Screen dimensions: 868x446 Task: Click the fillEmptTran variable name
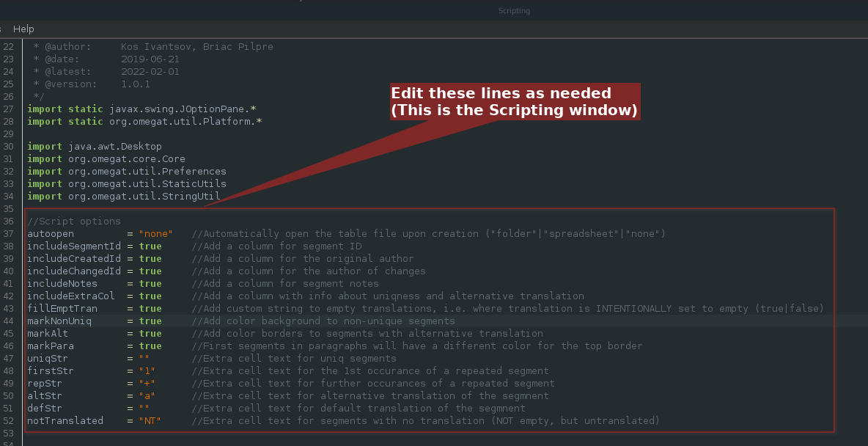(62, 309)
